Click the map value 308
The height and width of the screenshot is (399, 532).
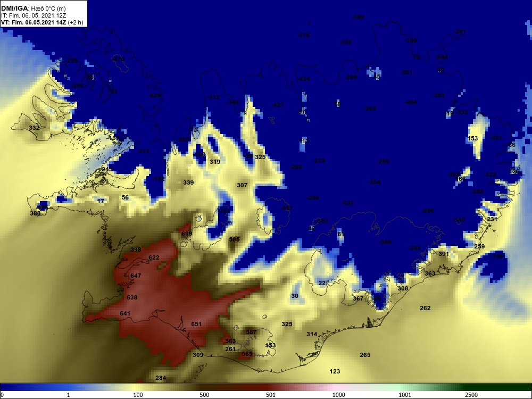[403, 288]
